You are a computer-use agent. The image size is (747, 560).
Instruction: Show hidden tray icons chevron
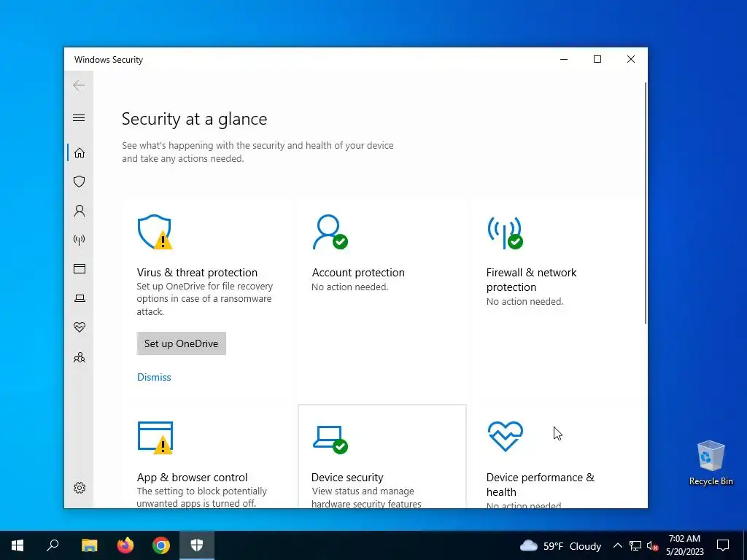(x=617, y=545)
